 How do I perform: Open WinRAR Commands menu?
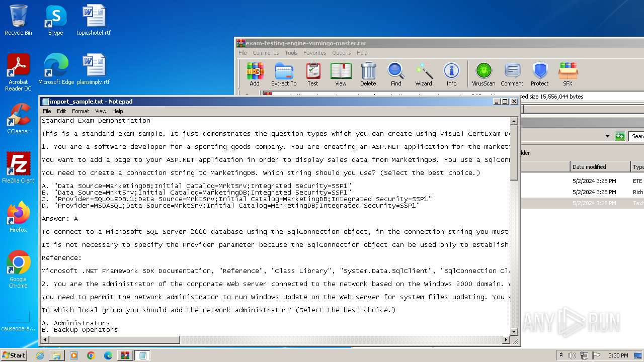pyautogui.click(x=266, y=53)
